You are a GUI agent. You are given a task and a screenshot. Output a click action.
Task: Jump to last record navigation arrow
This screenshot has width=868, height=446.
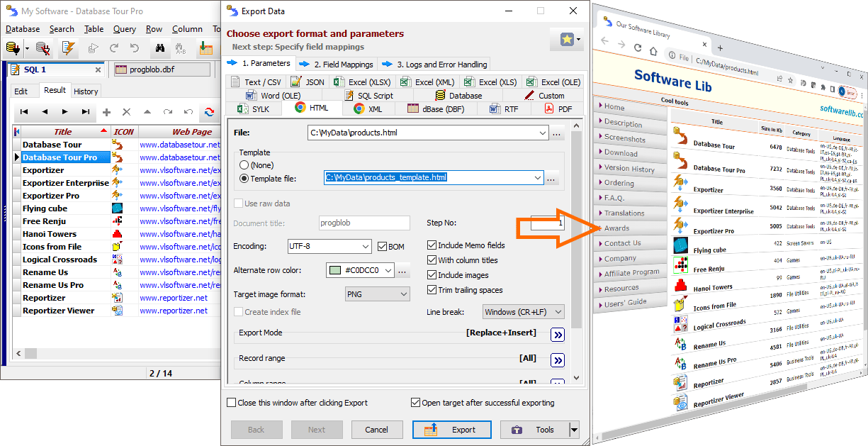(86, 112)
